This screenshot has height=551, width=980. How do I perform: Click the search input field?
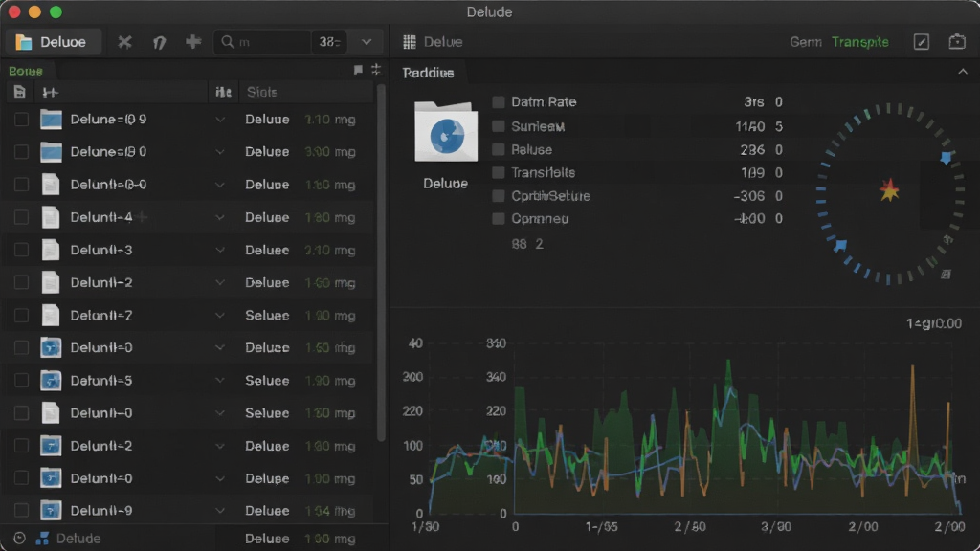click(262, 42)
